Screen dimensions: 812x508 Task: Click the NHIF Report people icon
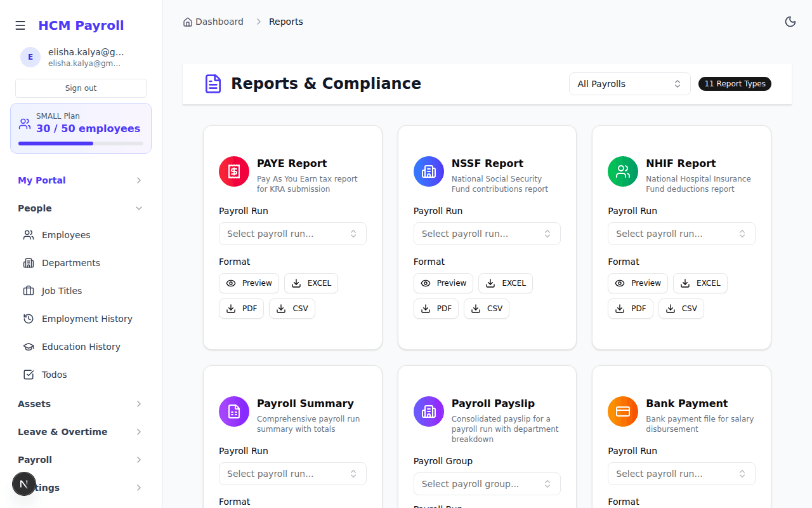pos(622,171)
